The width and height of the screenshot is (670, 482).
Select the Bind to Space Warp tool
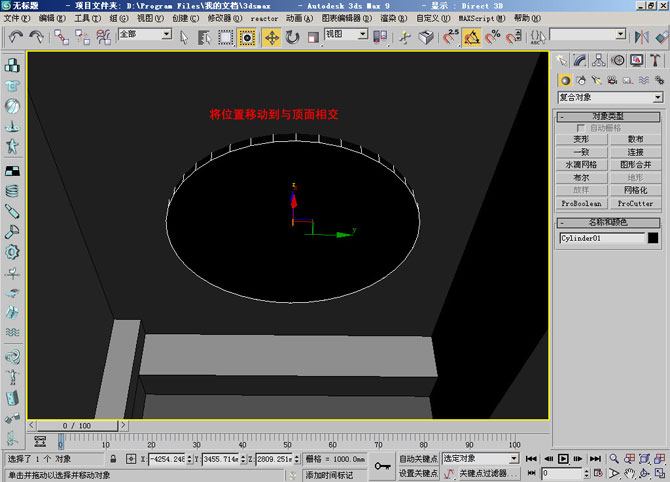pos(103,37)
